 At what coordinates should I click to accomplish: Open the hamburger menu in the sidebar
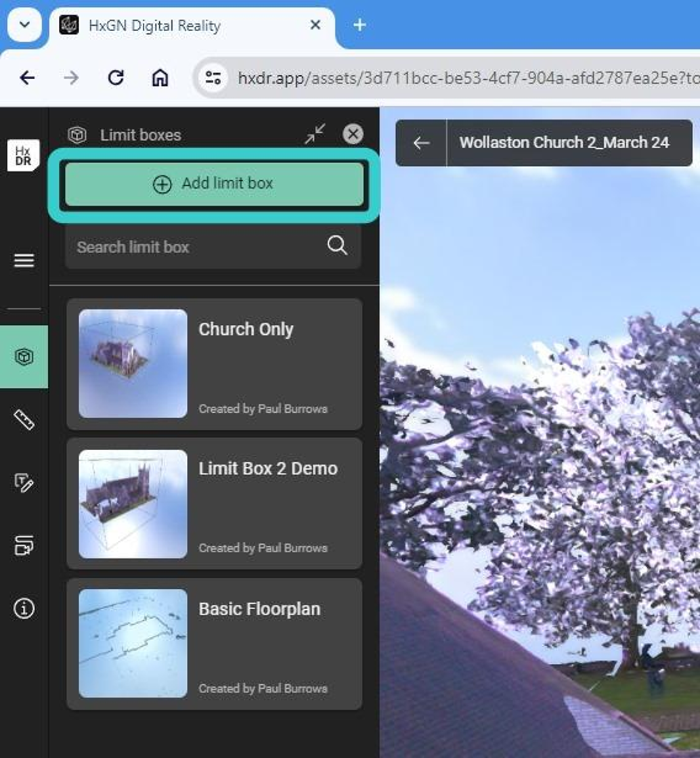pos(24,260)
